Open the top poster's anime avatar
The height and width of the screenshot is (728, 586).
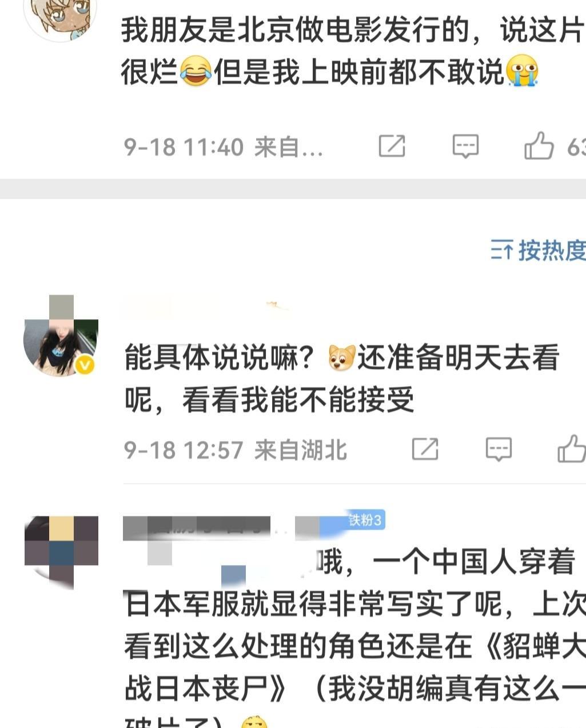(x=61, y=17)
